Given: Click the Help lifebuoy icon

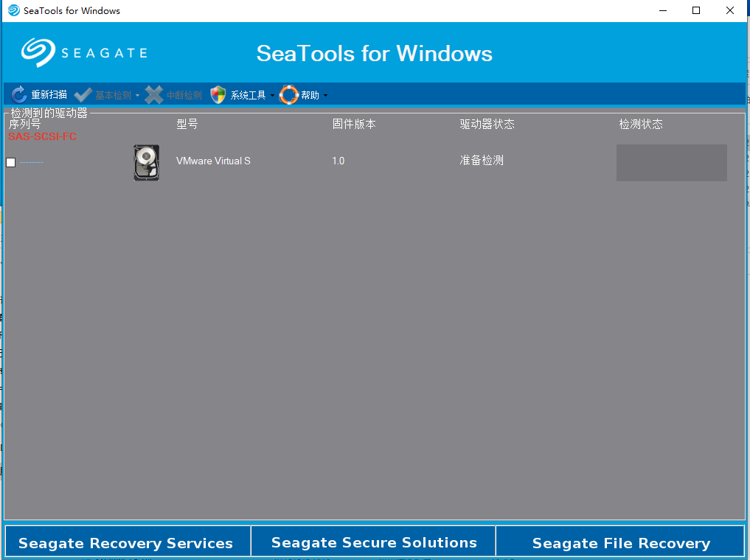Looking at the screenshot, I should [288, 94].
